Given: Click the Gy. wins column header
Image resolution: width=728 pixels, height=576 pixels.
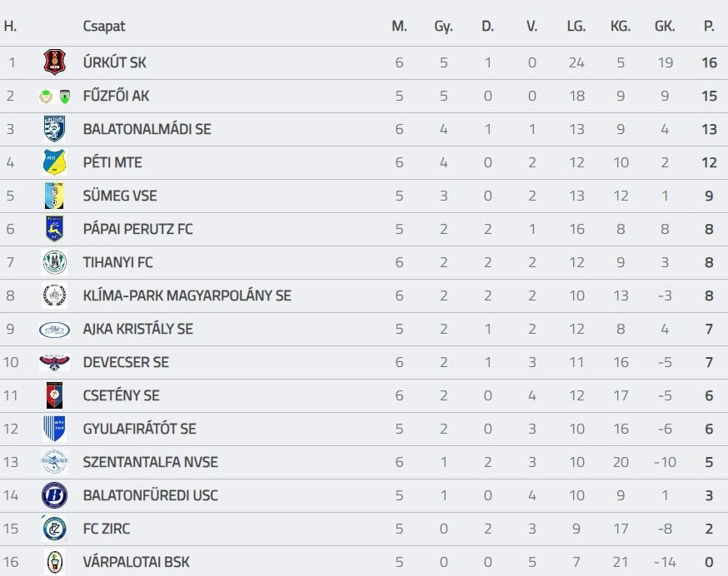Looking at the screenshot, I should click(x=443, y=26).
